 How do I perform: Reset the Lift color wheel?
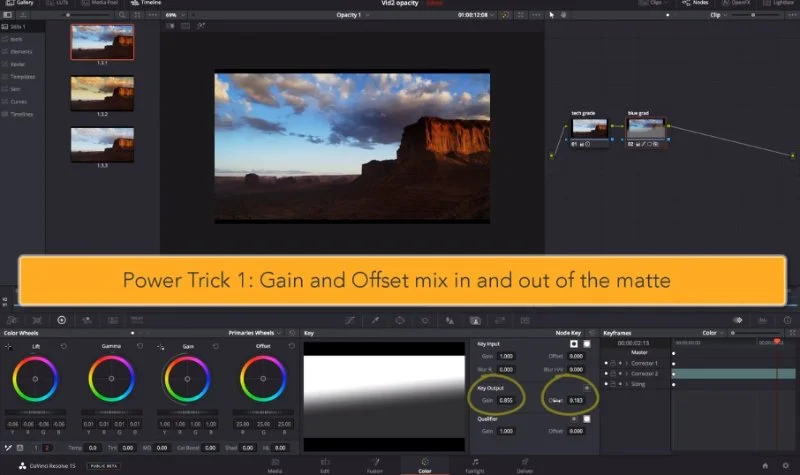coord(63,346)
